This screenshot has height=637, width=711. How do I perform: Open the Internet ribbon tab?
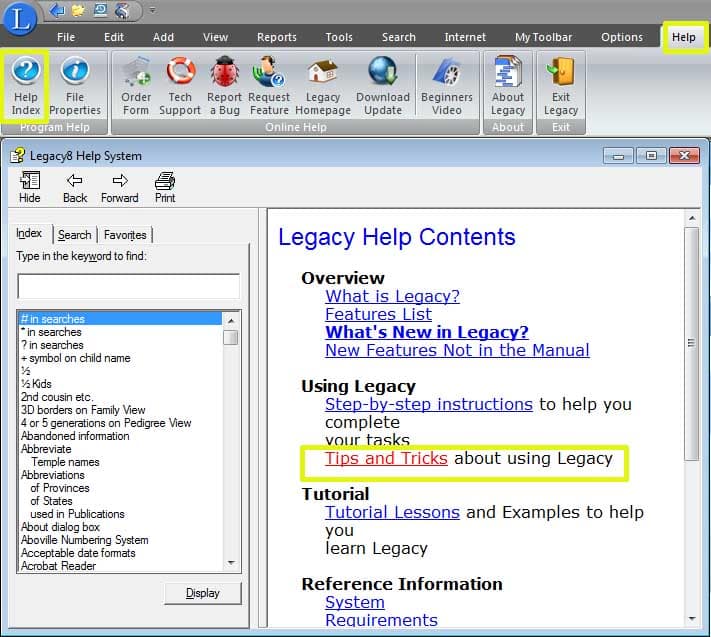coord(465,37)
